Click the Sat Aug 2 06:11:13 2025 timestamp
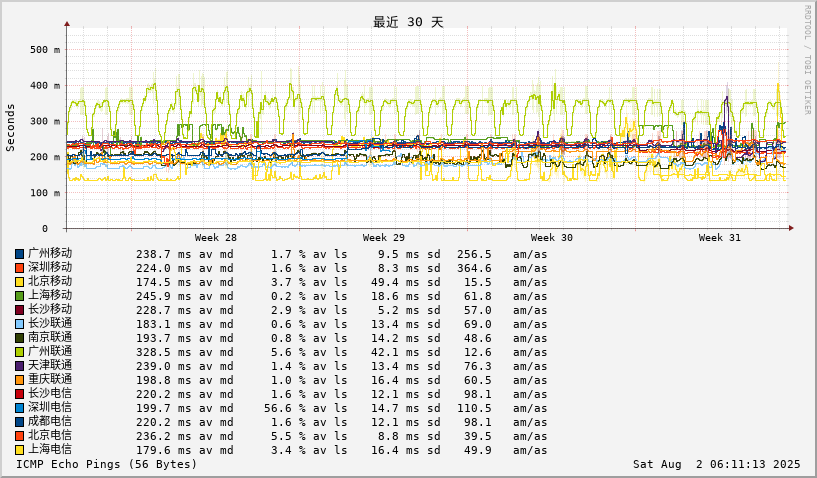The height and width of the screenshot is (478, 817). click(x=716, y=464)
